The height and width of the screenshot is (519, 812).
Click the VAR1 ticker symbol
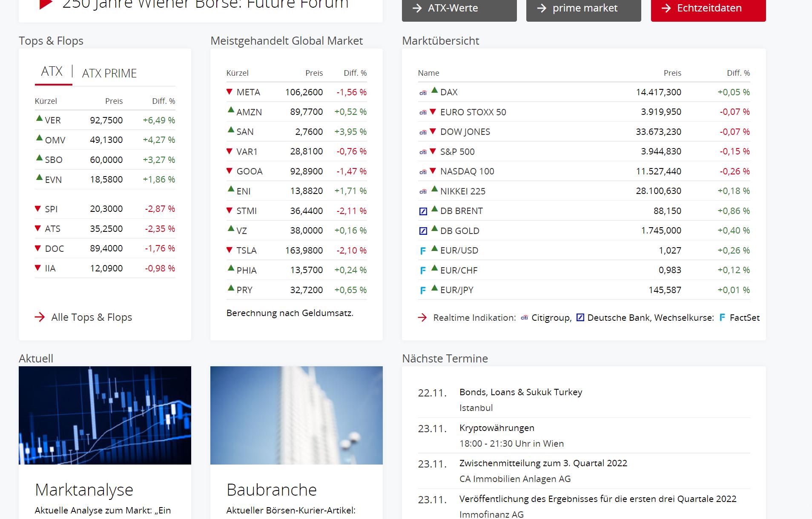[247, 152]
